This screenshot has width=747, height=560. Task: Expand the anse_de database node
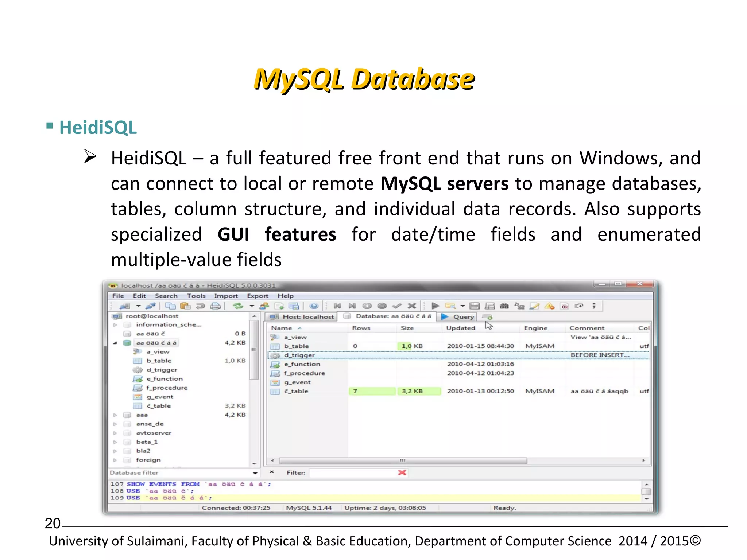[115, 424]
